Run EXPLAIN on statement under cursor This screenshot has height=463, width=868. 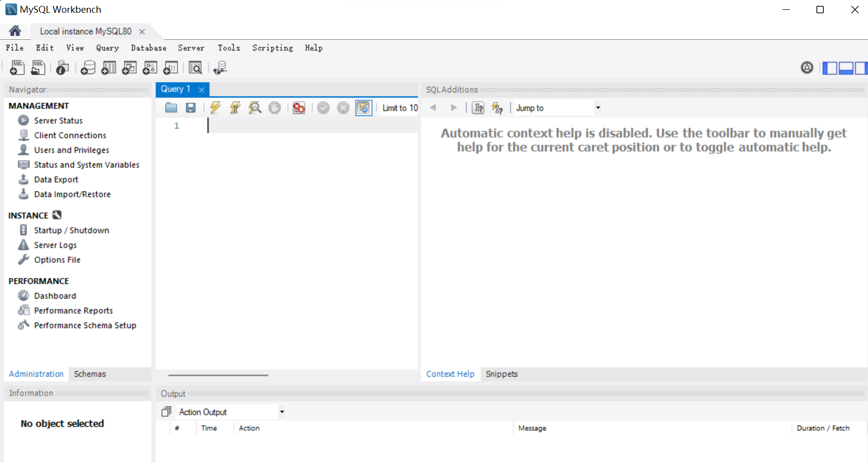254,108
